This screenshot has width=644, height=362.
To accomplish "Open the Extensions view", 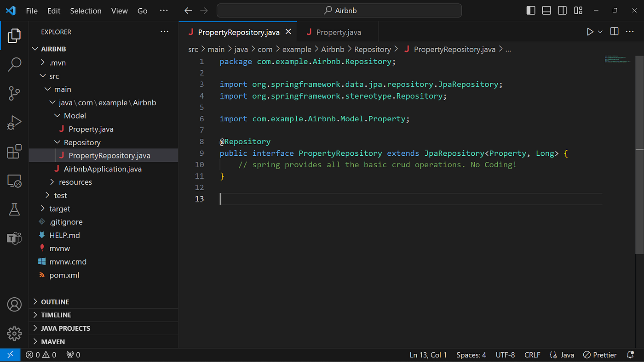I will click(14, 152).
